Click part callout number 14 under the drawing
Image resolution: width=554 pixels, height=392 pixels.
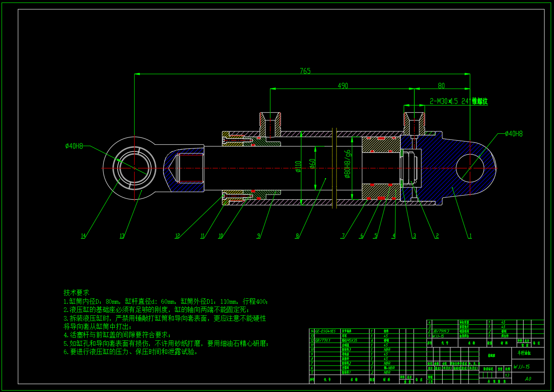click(83, 236)
